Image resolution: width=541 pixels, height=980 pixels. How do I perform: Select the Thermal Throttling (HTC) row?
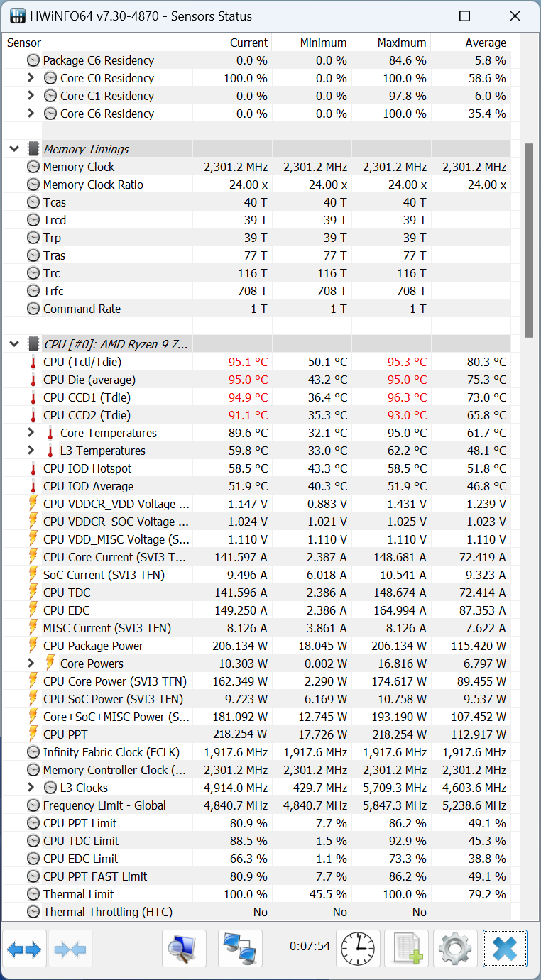click(x=107, y=912)
